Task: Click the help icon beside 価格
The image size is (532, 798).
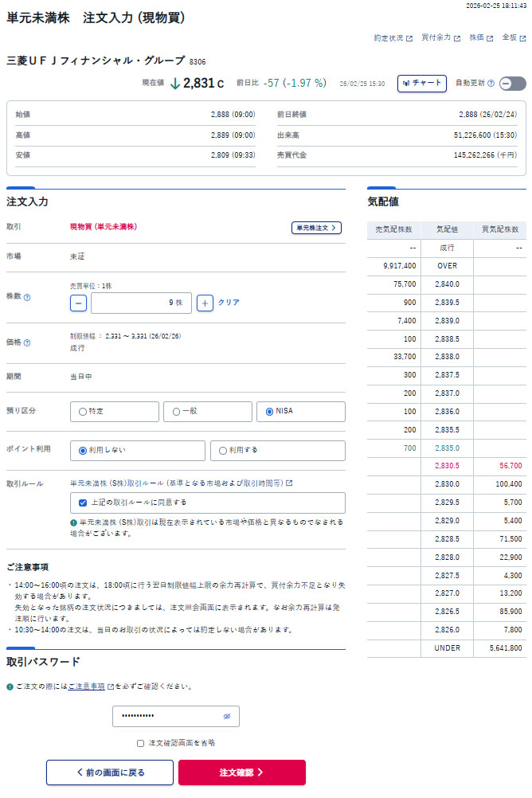Action: 27,343
